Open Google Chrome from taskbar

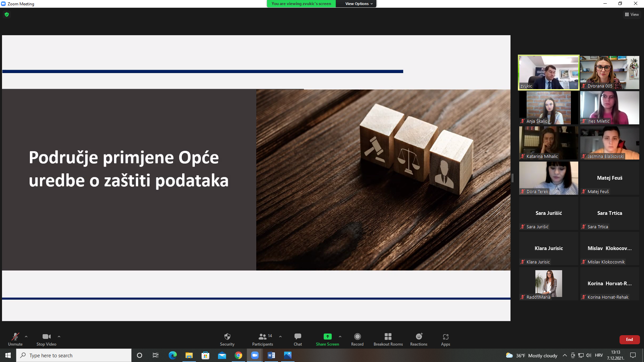[238, 355]
